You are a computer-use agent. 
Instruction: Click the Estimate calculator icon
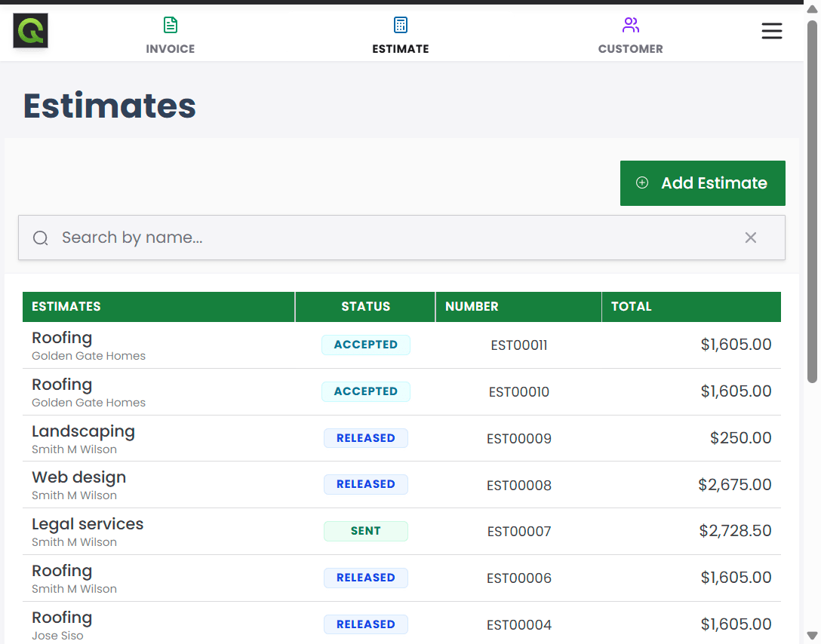[401, 25]
